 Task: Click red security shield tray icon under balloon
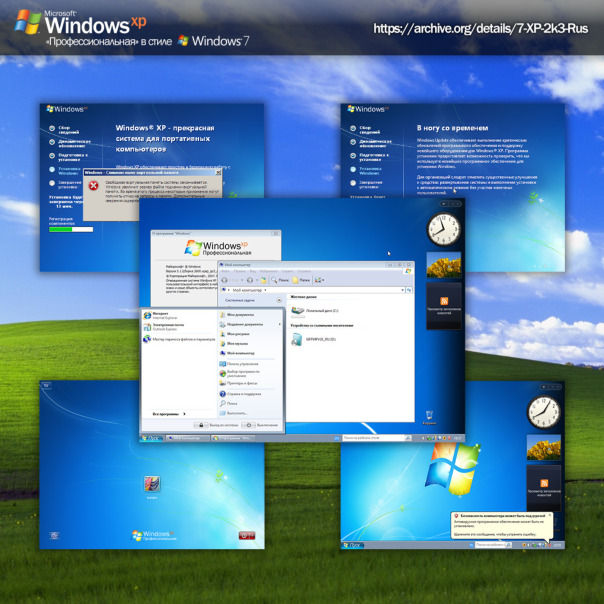pos(549,545)
